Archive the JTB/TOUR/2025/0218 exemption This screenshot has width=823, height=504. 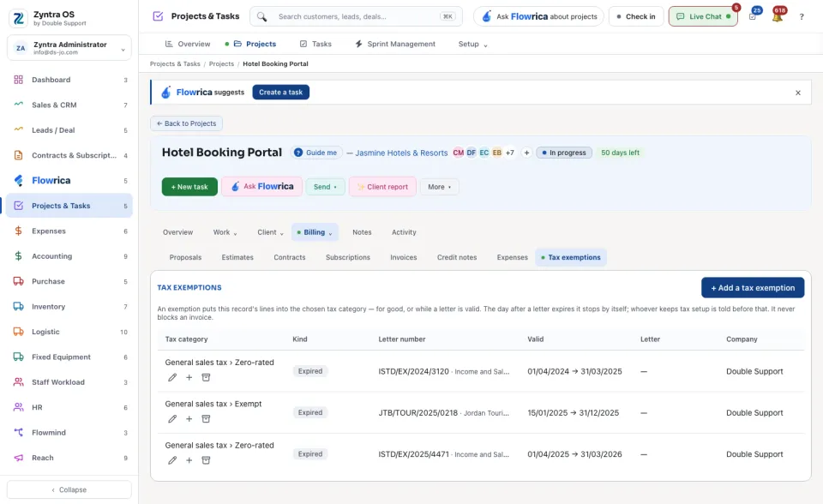(206, 419)
